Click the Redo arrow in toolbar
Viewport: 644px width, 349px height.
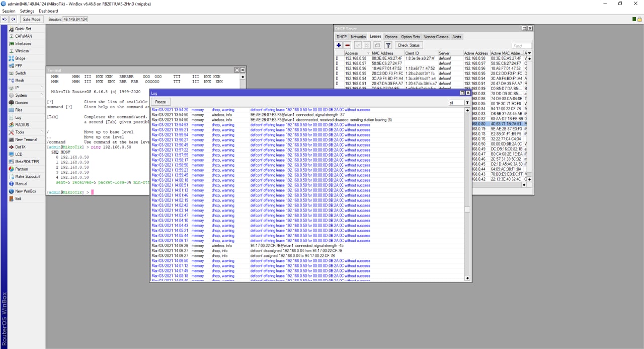[13, 19]
